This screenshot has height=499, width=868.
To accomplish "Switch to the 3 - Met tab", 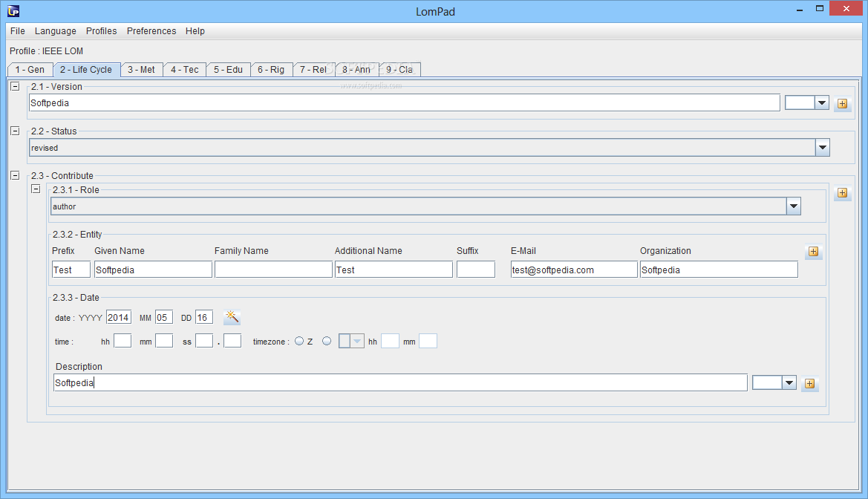I will coord(141,70).
